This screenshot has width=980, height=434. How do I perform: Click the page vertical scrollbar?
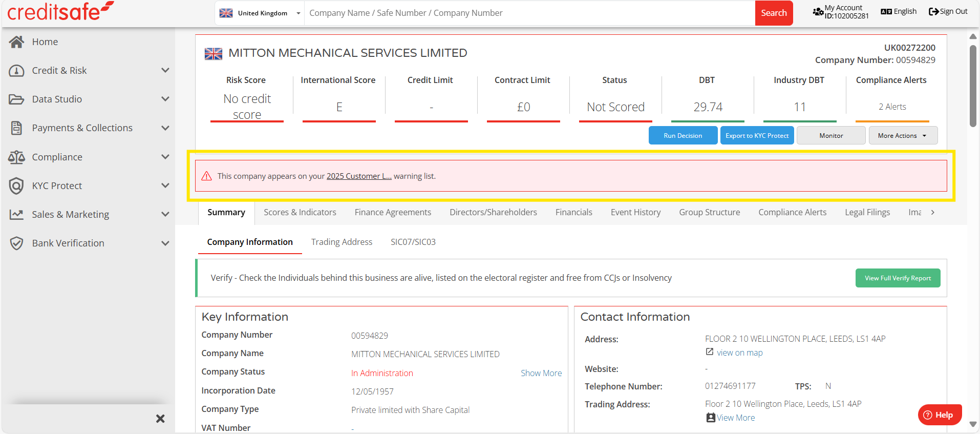pos(973,86)
